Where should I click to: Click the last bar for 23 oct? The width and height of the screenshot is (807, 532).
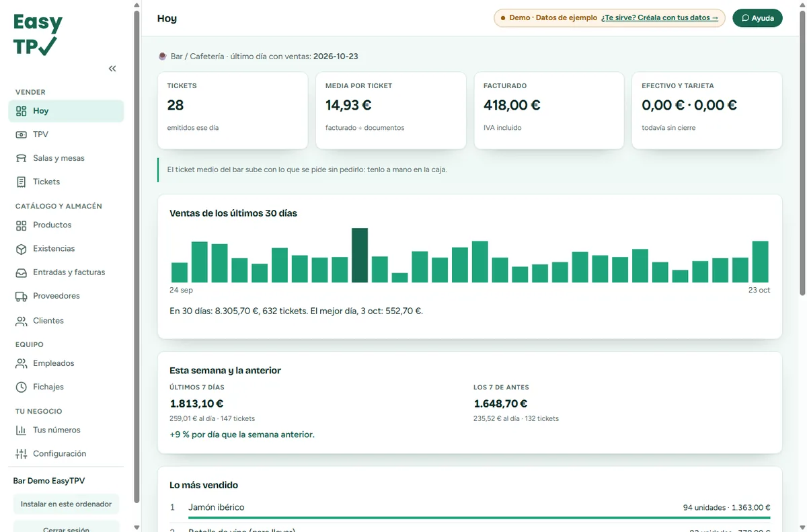(x=760, y=262)
